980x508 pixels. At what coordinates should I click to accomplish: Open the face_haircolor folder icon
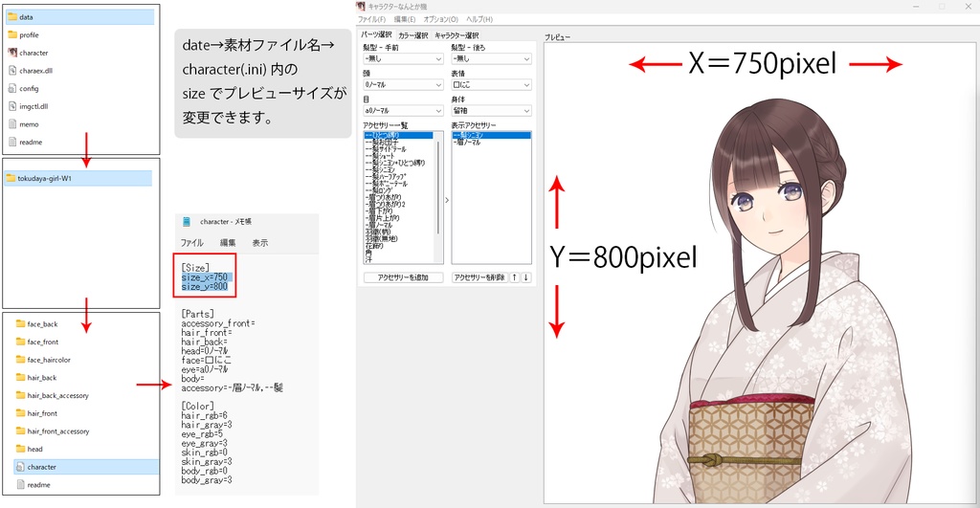(x=20, y=360)
